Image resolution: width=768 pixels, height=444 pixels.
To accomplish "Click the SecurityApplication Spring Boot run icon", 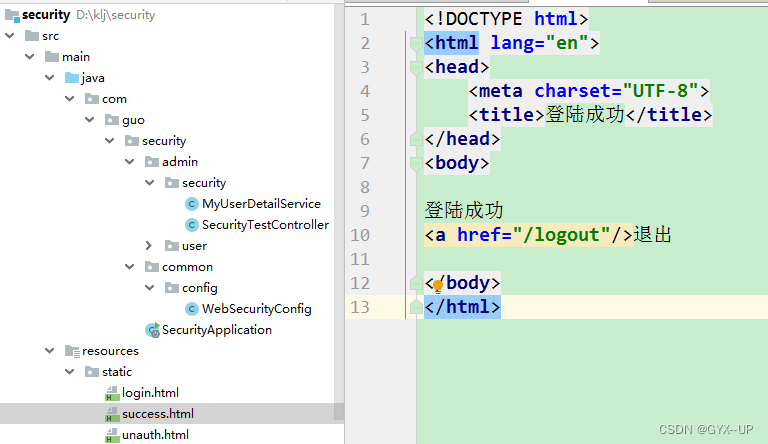I will point(152,330).
